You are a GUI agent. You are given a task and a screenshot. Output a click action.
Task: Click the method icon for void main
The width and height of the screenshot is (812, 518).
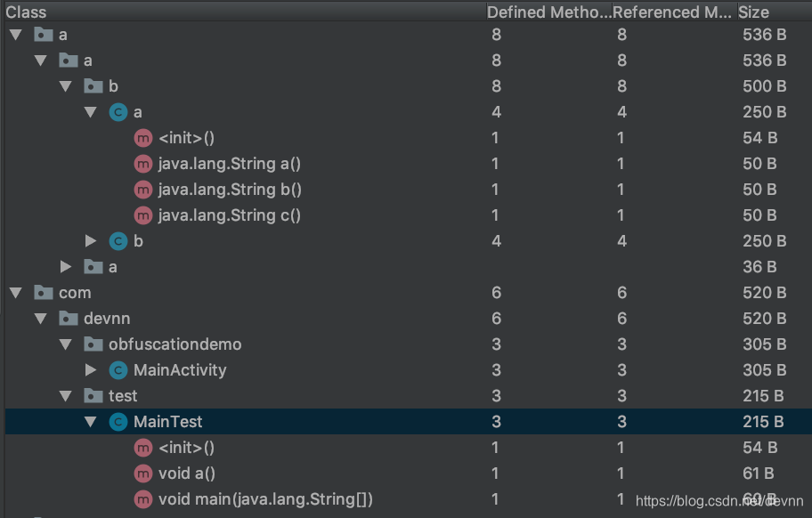click(x=142, y=499)
